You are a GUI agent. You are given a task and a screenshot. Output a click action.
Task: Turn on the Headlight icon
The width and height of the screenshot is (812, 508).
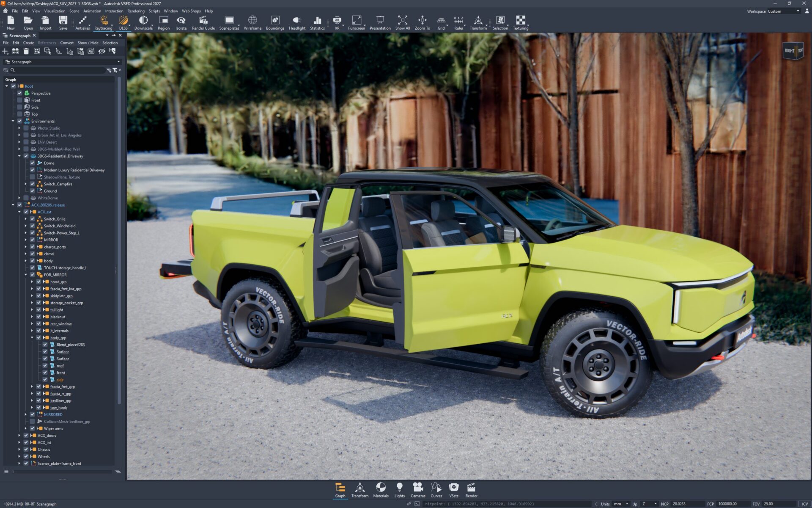297,23
